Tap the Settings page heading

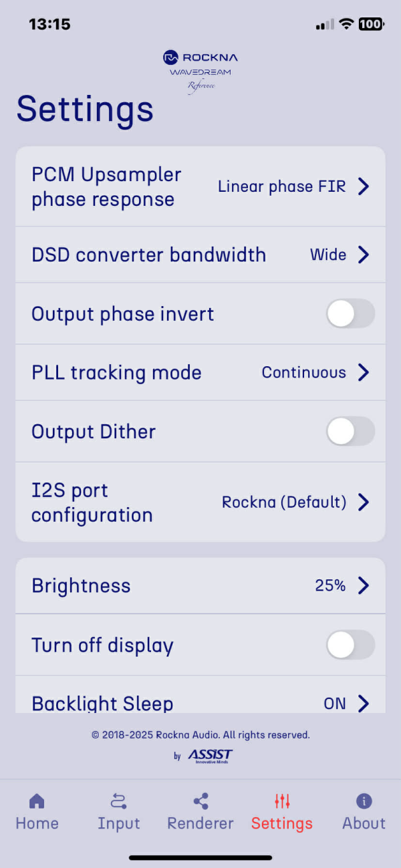tap(85, 109)
